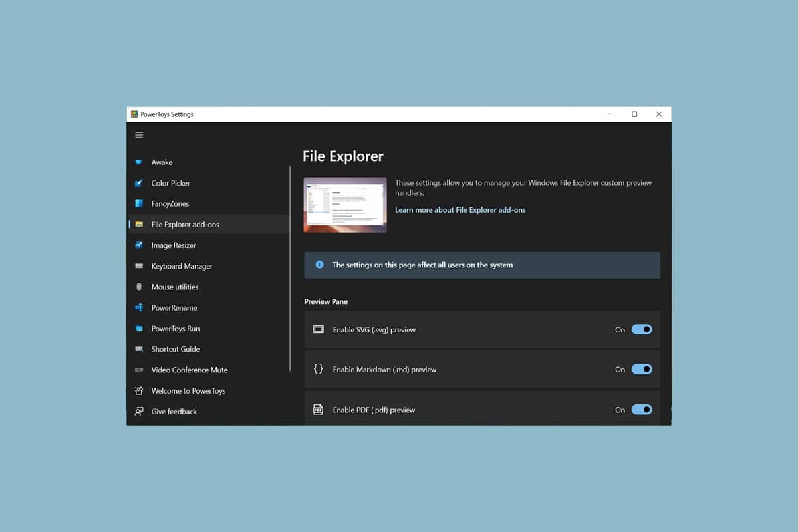Select the Video Conference Mute icon

click(x=139, y=370)
